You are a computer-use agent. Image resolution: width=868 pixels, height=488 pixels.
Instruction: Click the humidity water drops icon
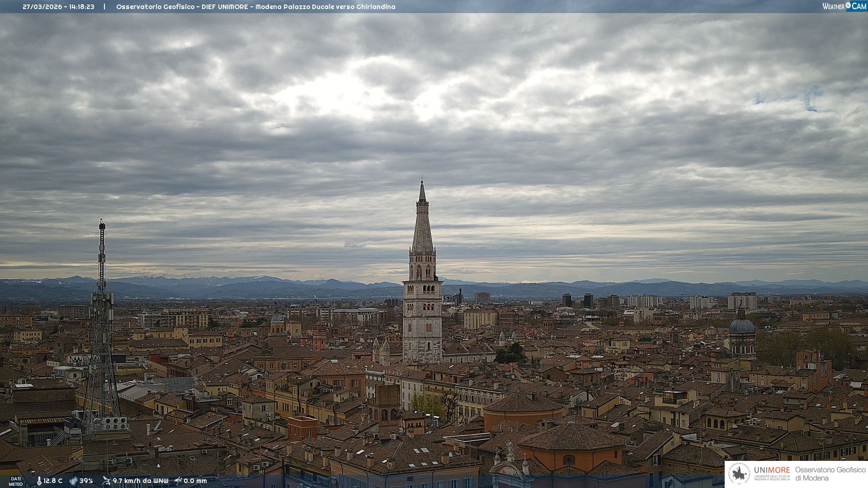coord(73,481)
